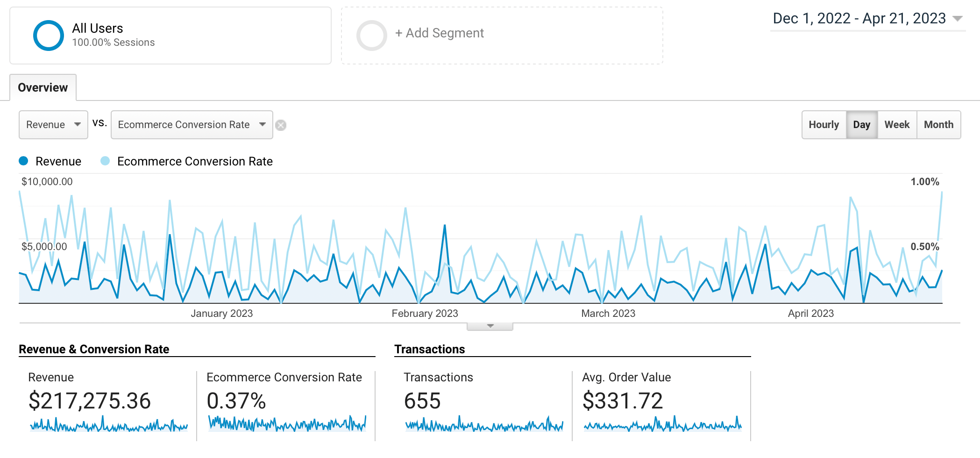The width and height of the screenshot is (980, 458).
Task: Click the Revenue legend dot
Action: (23, 161)
